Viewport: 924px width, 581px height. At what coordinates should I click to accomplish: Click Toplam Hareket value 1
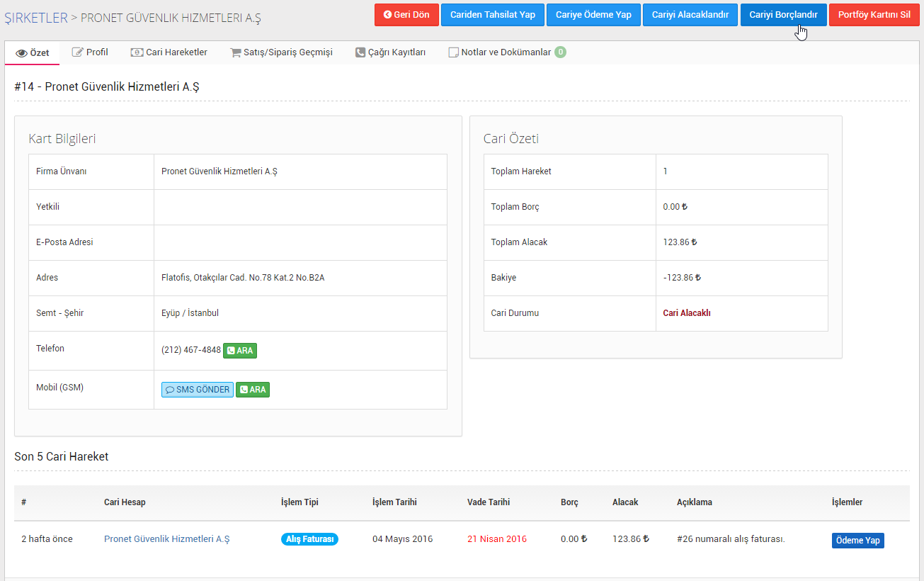tap(666, 171)
